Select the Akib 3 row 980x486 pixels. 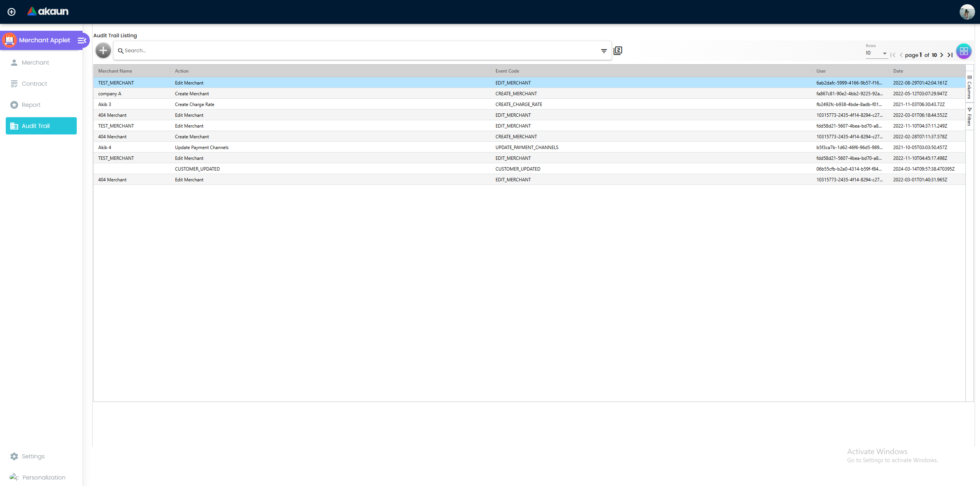(529, 104)
